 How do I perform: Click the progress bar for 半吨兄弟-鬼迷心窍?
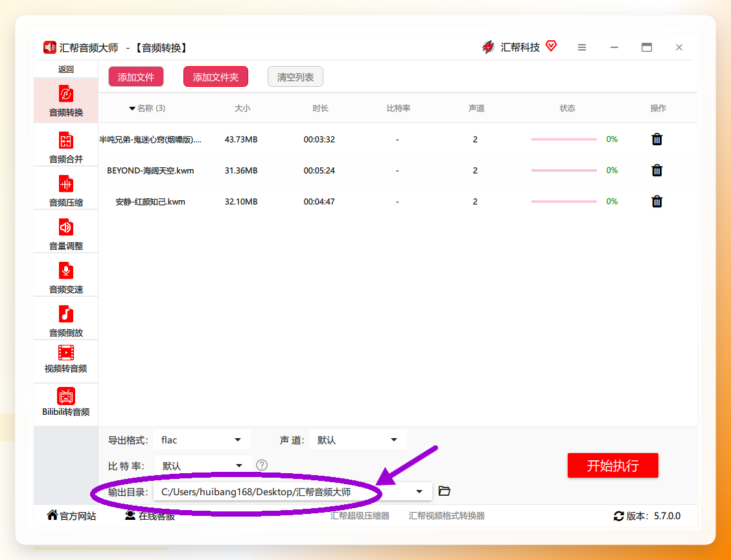pos(564,139)
